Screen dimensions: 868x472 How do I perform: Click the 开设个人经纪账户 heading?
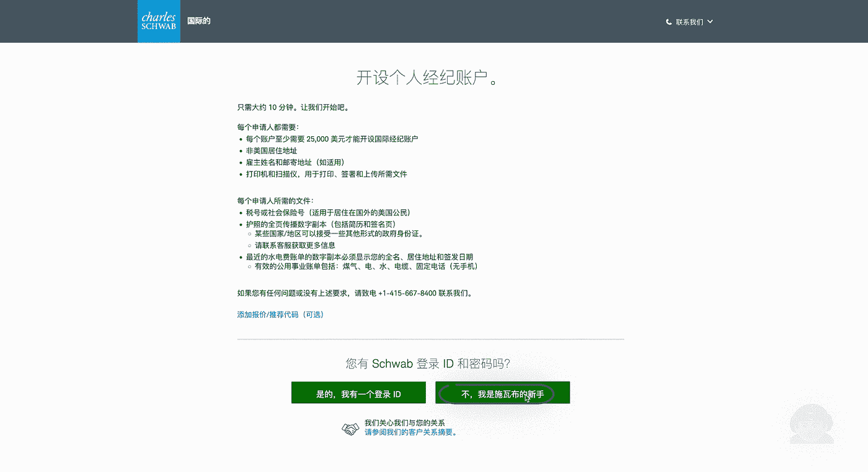click(428, 79)
